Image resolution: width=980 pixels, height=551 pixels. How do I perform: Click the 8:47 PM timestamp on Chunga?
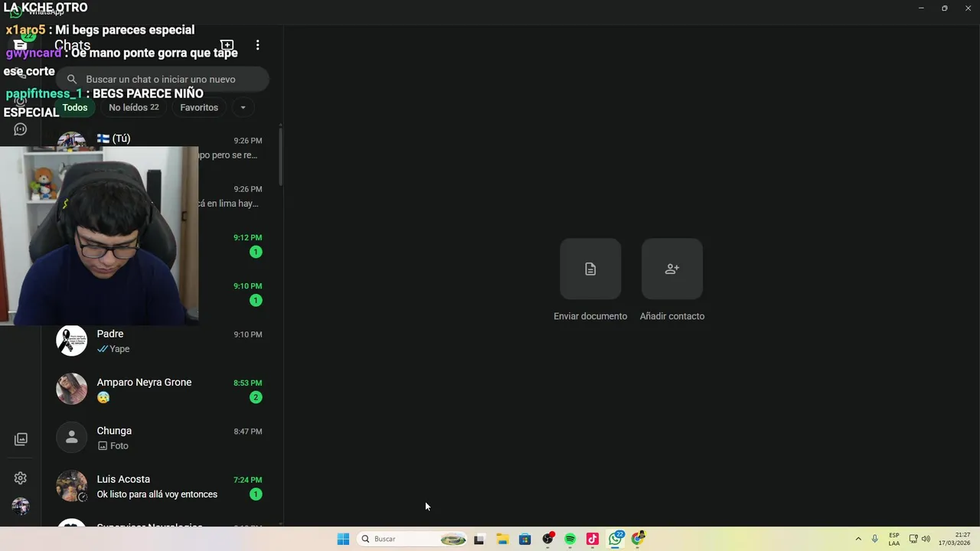click(x=248, y=432)
